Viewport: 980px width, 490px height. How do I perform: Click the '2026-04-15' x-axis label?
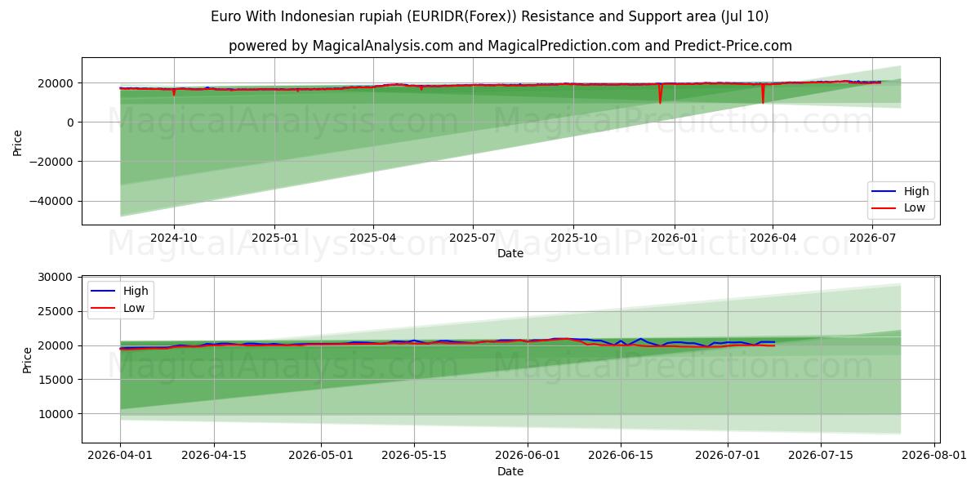click(x=214, y=454)
